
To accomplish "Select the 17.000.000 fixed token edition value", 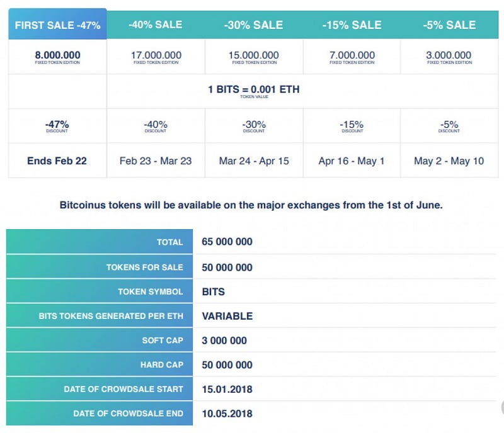I will (156, 57).
